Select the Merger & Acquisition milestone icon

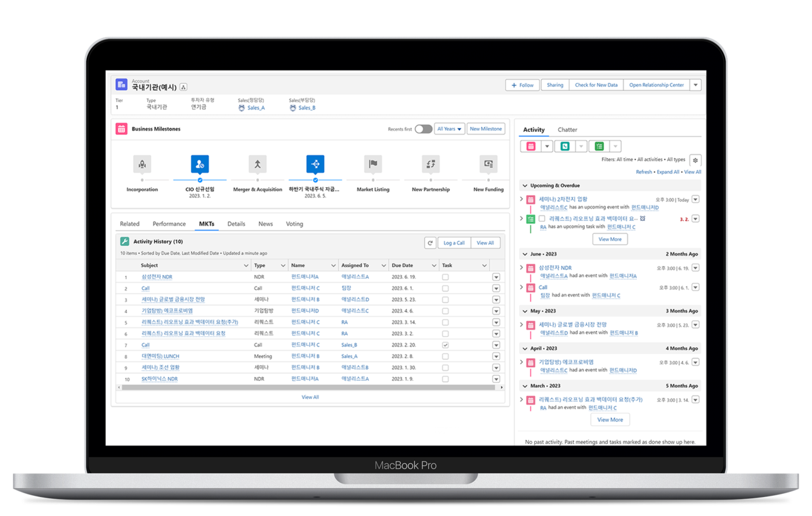tap(258, 164)
